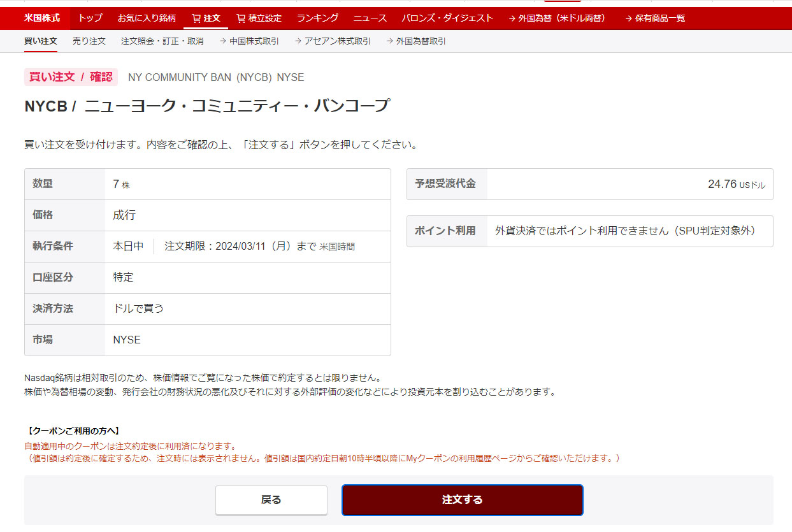Select the 米国株式 section tab
Screen dimensions: 792x532
coord(42,18)
